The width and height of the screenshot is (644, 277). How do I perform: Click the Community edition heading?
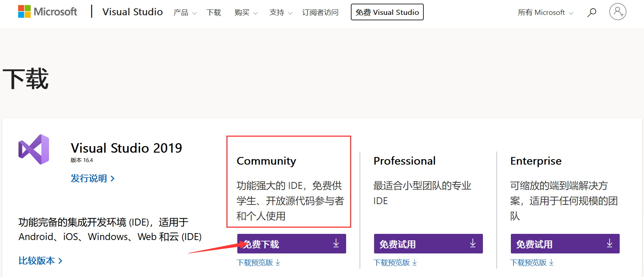pyautogui.click(x=266, y=161)
